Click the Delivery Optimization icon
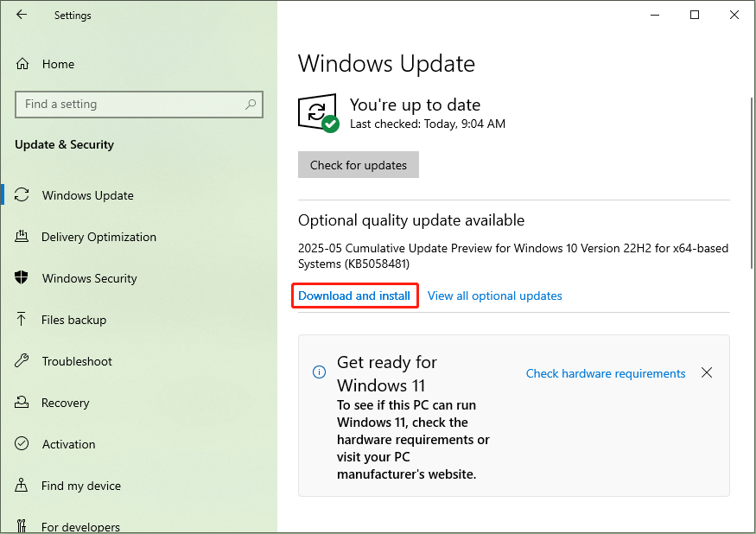 22,237
